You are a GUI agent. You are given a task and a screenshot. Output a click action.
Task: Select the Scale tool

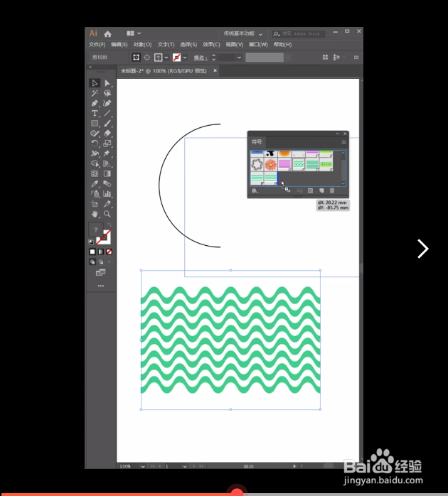(107, 144)
